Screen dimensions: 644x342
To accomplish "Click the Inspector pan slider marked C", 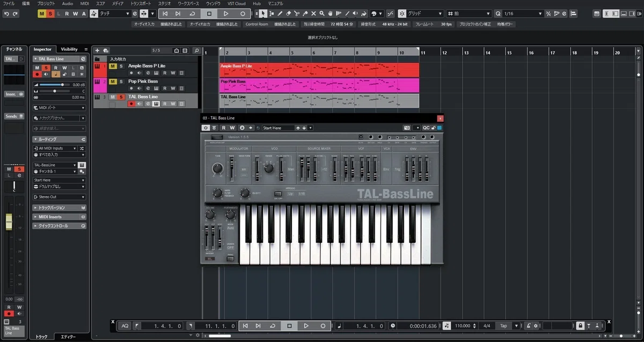I will click(x=56, y=91).
